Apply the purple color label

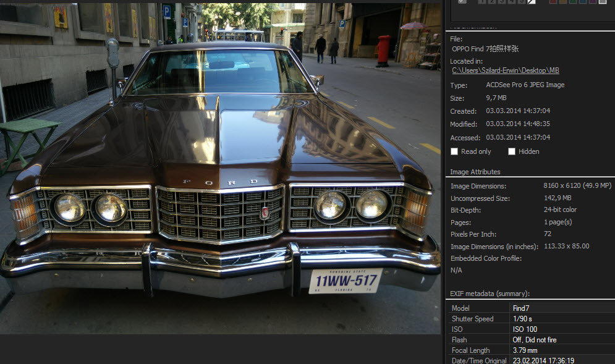coord(593,2)
